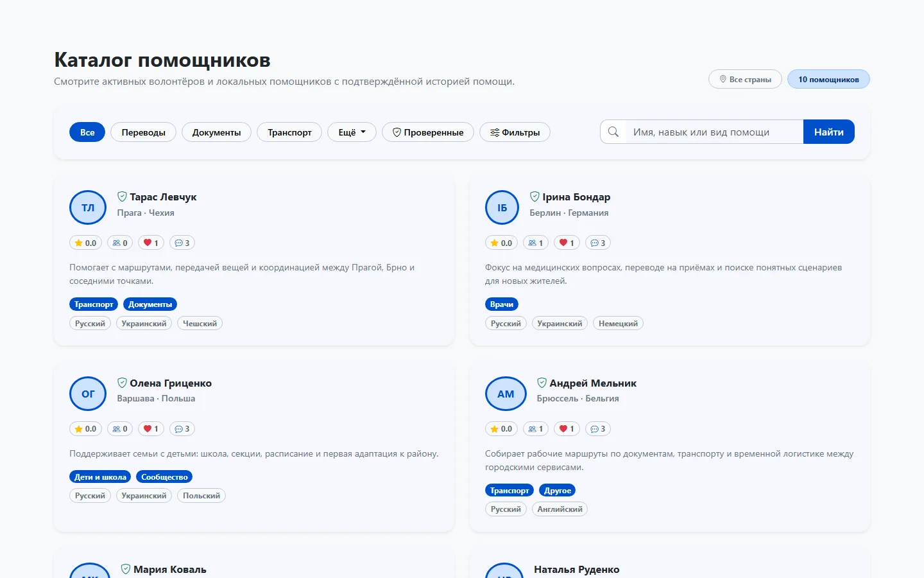924x578 pixels.
Task: Click the Найти search button
Action: (x=829, y=132)
